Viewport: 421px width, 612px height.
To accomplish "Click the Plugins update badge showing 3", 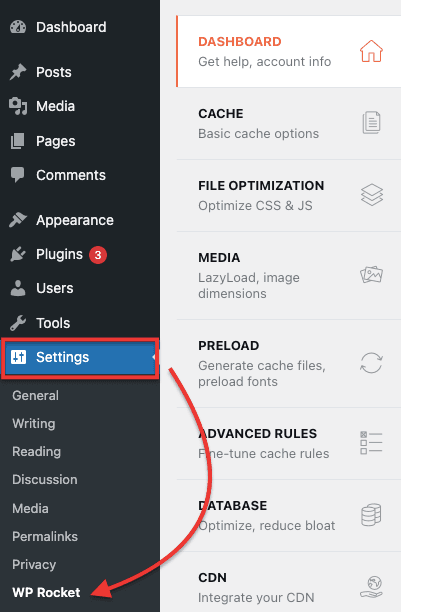I will 98,255.
